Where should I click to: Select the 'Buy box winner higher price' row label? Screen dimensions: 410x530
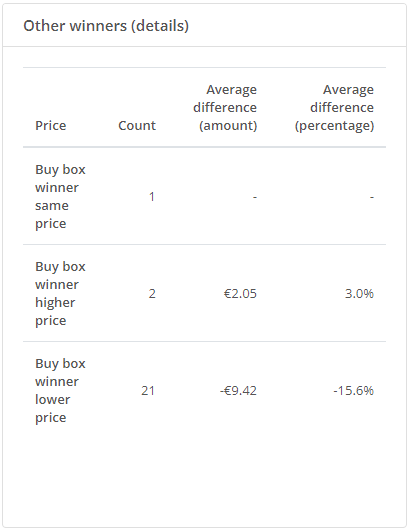point(60,293)
